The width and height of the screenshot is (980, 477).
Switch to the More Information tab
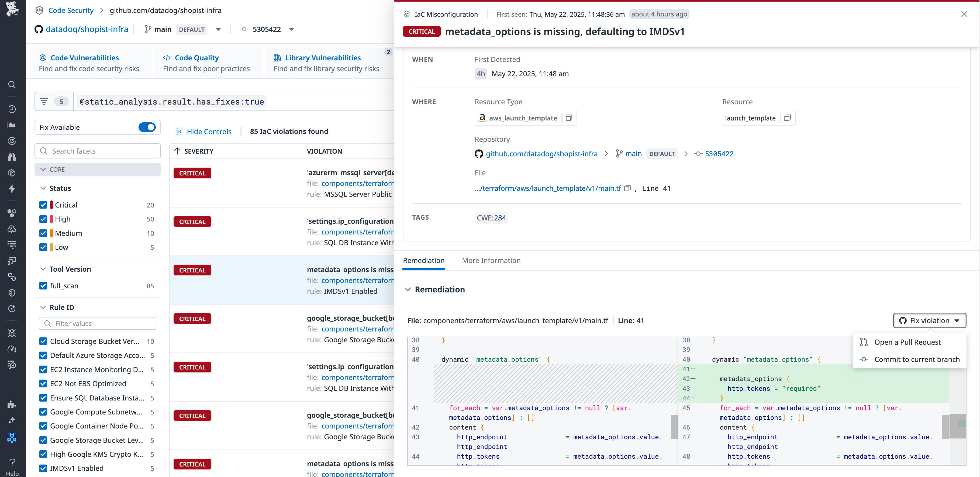pos(491,261)
